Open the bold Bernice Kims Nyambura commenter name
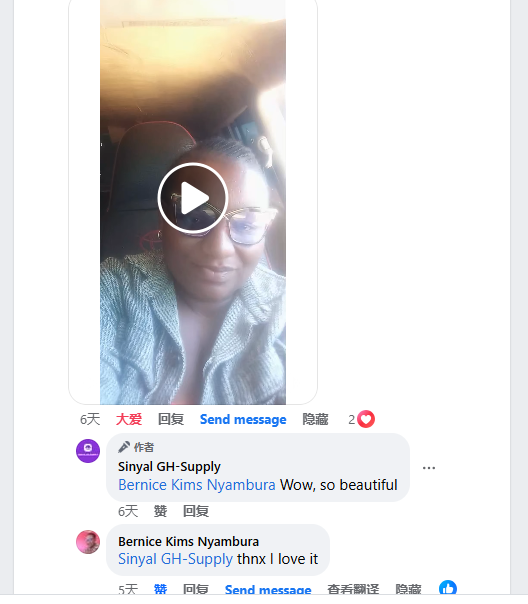The width and height of the screenshot is (528, 604). (x=188, y=542)
